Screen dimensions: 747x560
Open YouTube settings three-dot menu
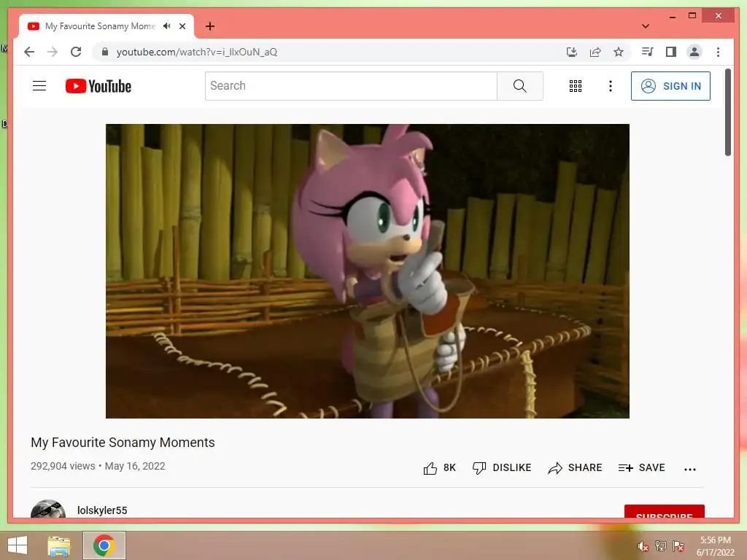tap(611, 86)
